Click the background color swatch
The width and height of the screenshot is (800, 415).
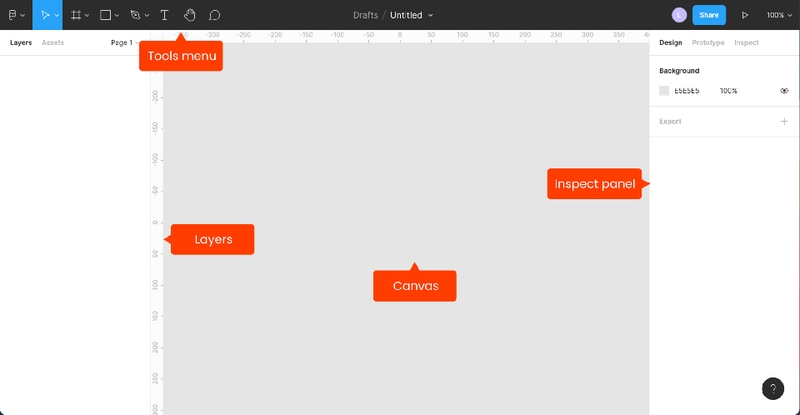(x=664, y=91)
